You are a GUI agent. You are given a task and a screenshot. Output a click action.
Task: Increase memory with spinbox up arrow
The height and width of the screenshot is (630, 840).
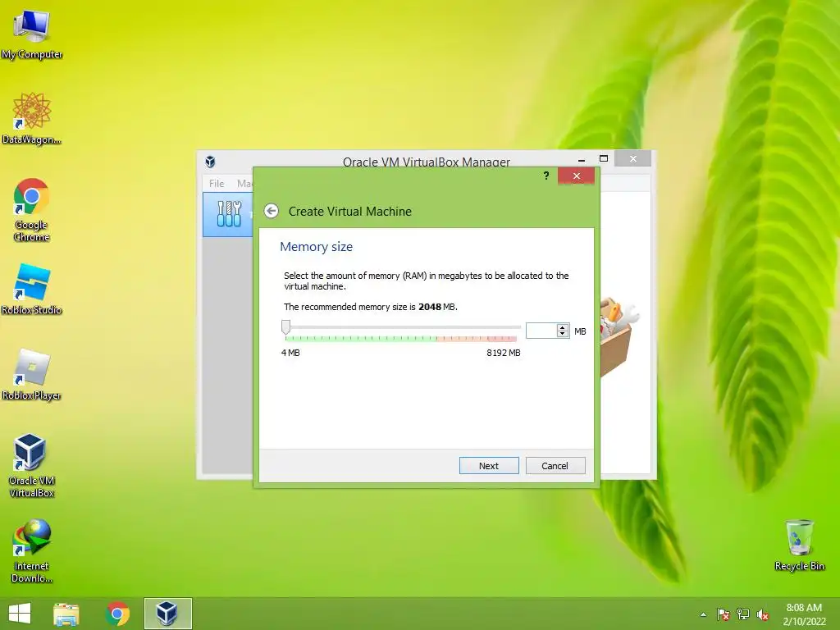563,327
